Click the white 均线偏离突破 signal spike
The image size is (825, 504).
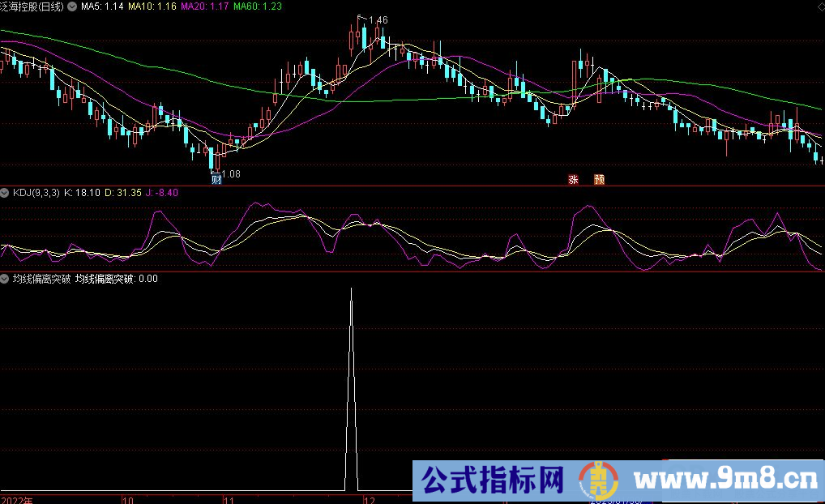click(352, 389)
